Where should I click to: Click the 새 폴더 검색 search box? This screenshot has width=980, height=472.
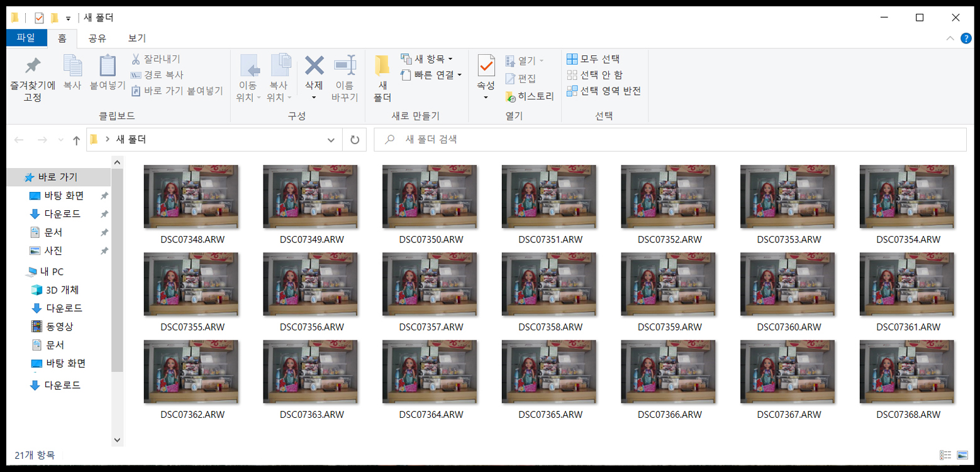click(670, 140)
